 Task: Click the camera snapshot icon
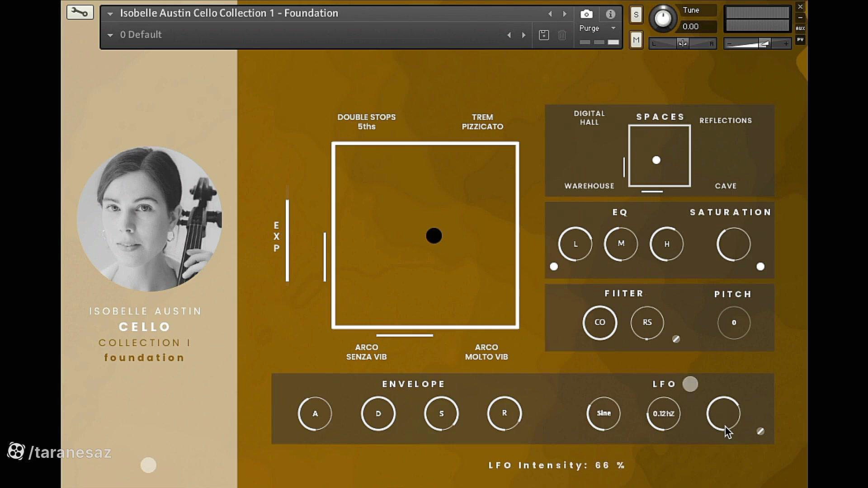(586, 14)
